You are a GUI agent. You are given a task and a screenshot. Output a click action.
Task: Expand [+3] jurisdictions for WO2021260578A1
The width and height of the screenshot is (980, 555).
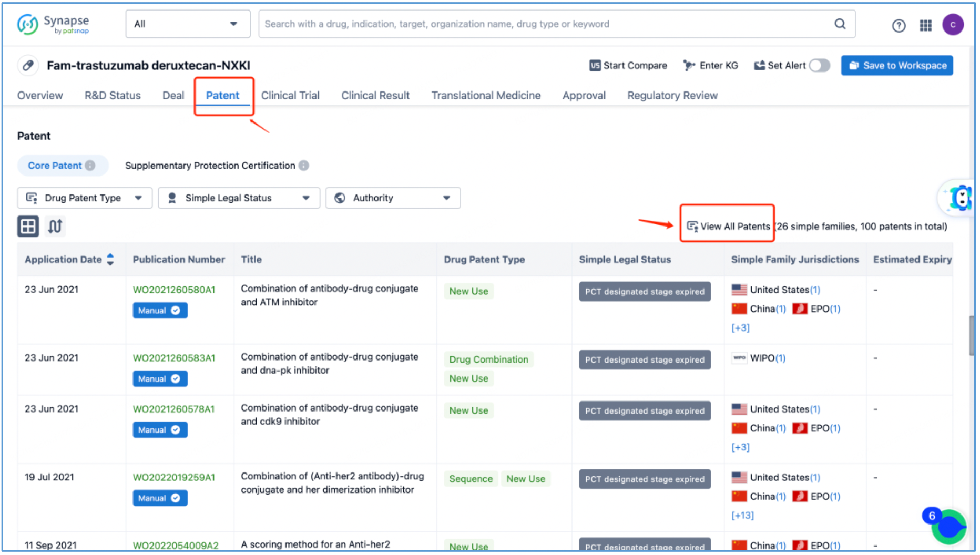(x=740, y=447)
